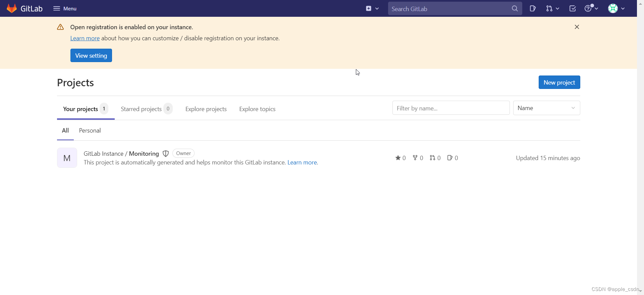Screen dimensions: 644x295
Task: Click the warning triangle icon
Action: [x=60, y=27]
